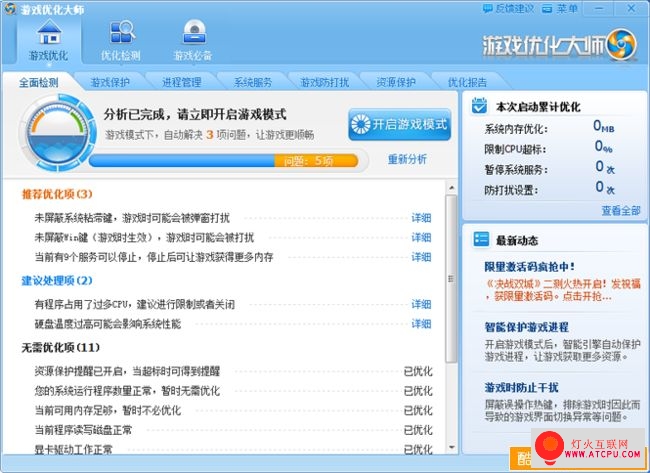
Task: Open the 菜单 menu icon
Action: pos(547,8)
